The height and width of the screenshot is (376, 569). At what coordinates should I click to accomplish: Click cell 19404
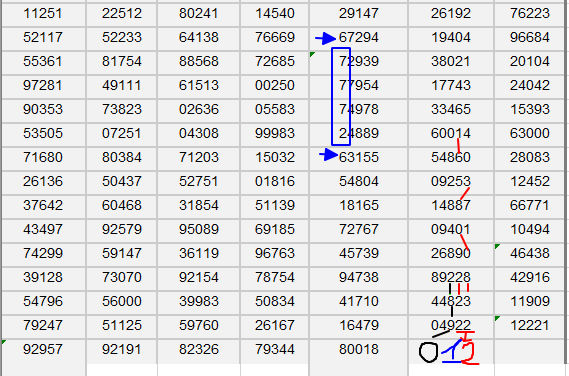[451, 38]
